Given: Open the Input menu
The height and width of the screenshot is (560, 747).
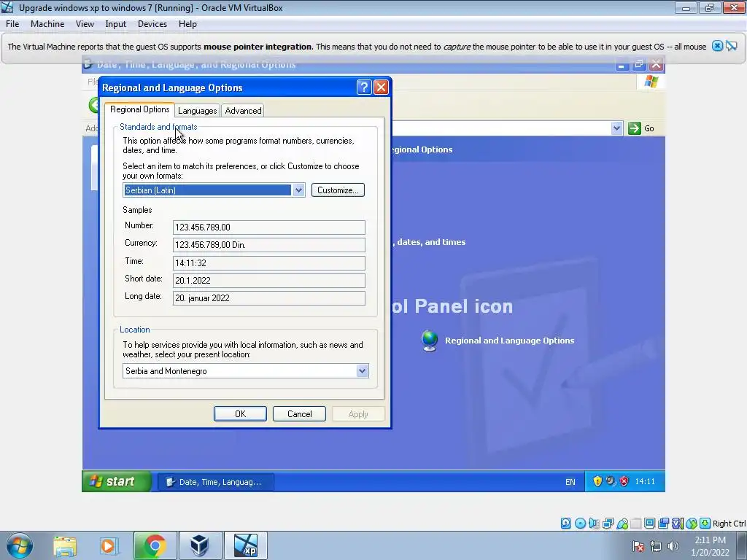Looking at the screenshot, I should 116,24.
